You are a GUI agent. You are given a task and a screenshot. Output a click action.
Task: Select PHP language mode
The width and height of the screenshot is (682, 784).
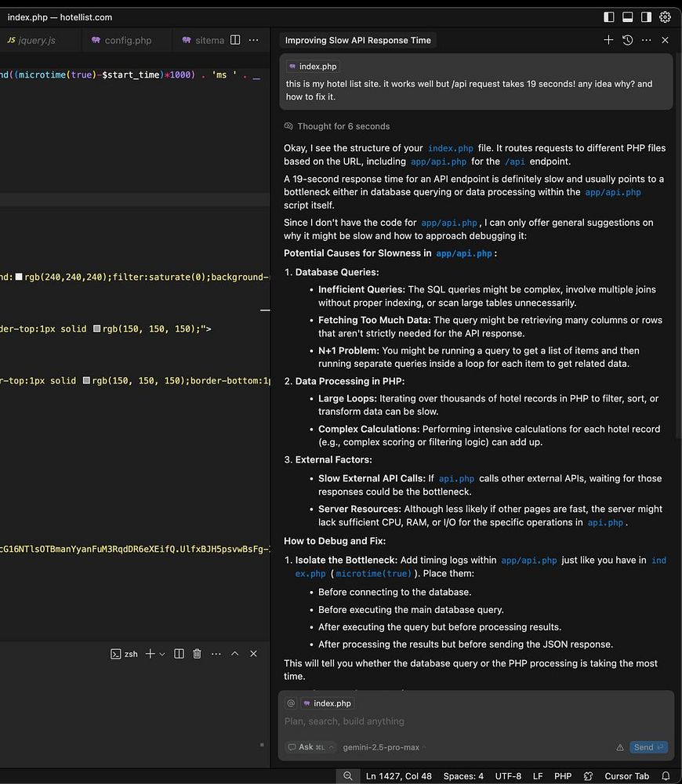563,776
